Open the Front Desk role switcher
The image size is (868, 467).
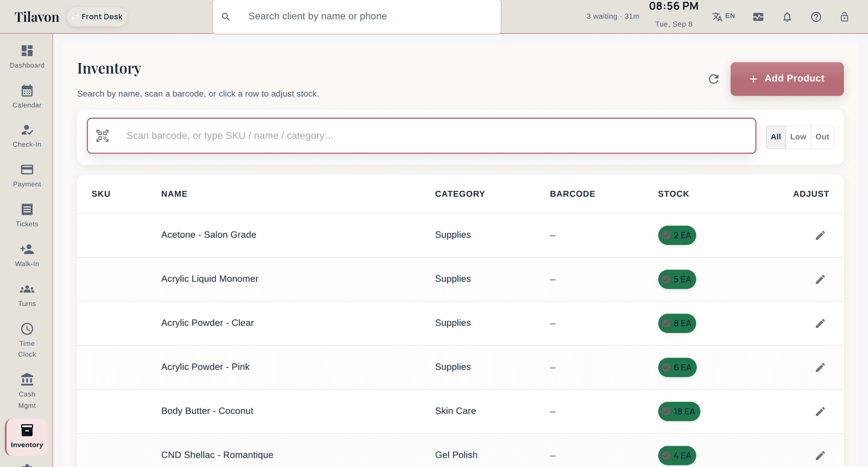(97, 17)
